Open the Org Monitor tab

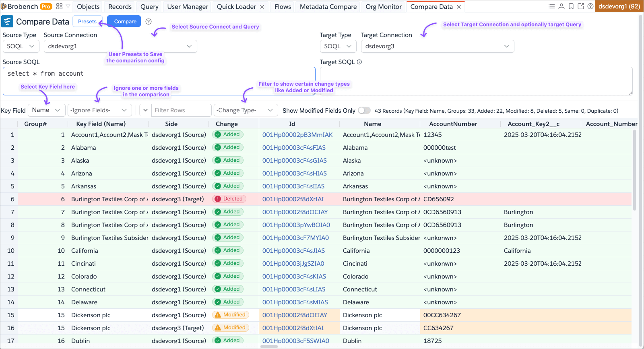pos(383,7)
